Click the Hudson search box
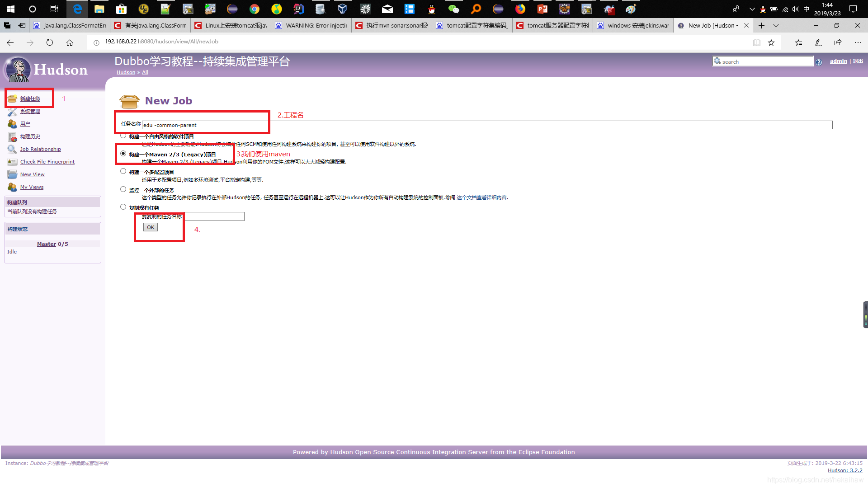 [x=763, y=61]
